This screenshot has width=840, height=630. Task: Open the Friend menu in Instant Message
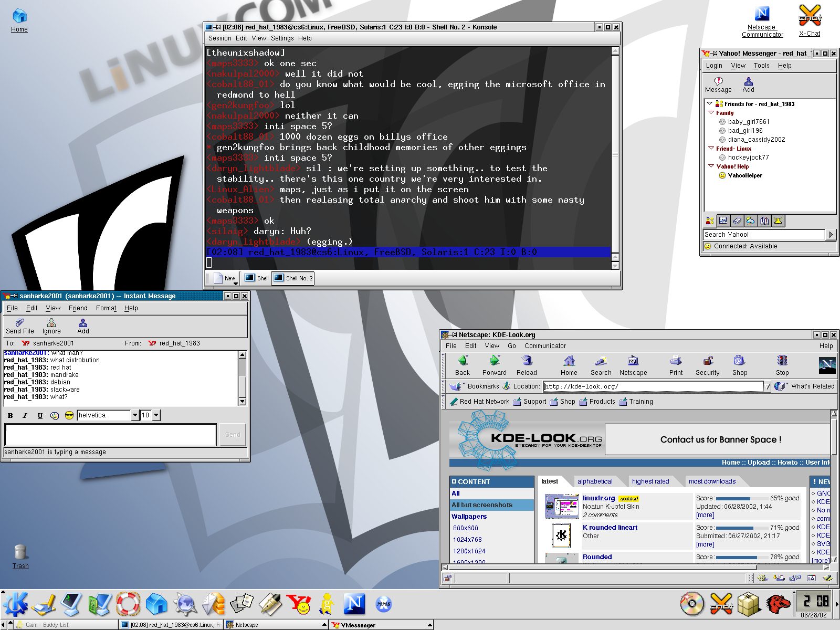click(78, 308)
